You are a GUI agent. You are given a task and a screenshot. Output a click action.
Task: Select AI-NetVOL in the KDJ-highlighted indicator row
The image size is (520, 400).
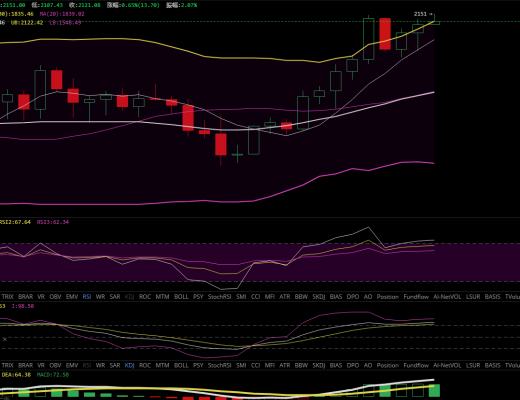coord(447,365)
